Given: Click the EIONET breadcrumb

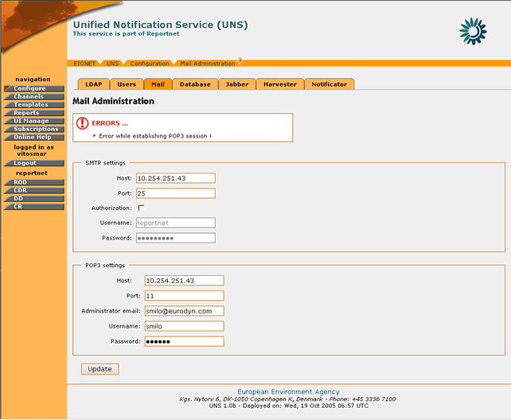Looking at the screenshot, I should 84,64.
